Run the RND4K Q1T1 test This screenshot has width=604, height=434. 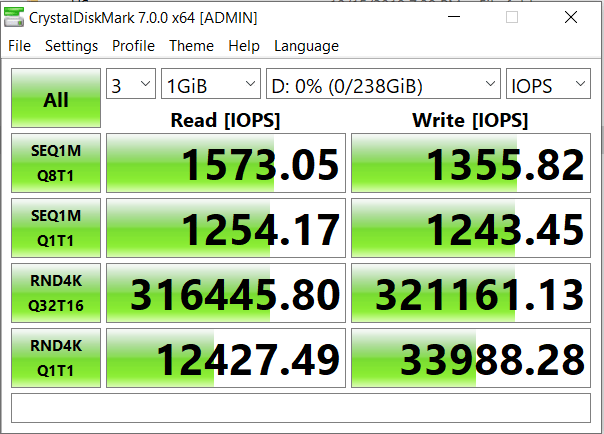click(x=56, y=358)
